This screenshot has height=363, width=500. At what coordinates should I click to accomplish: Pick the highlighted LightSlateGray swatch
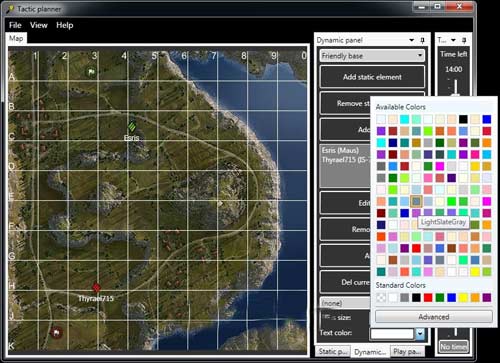click(416, 201)
